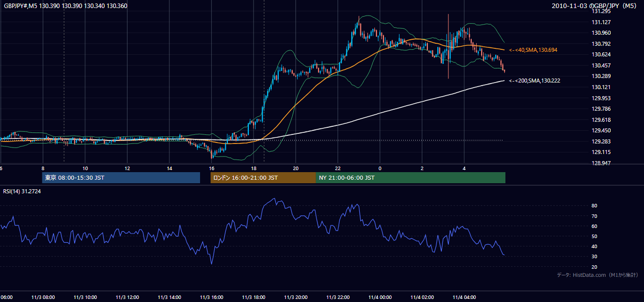
Task: Click the chart hour label 10
Action: click(86, 168)
